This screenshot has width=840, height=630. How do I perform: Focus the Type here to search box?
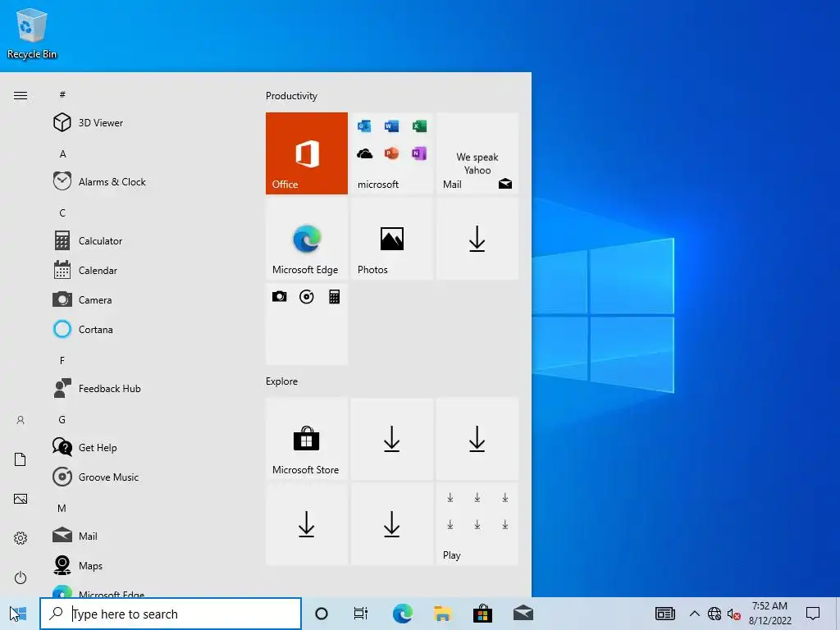171,614
